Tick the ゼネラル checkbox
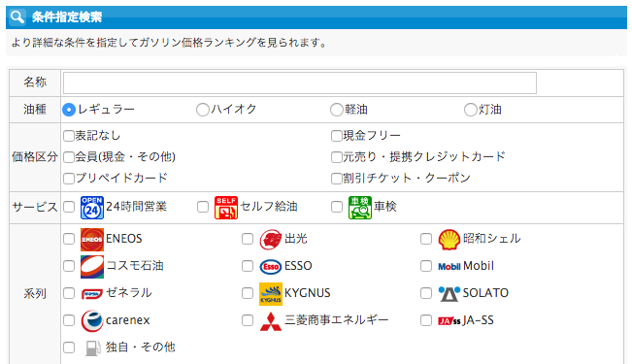This screenshot has height=364, width=632. pos(69,293)
